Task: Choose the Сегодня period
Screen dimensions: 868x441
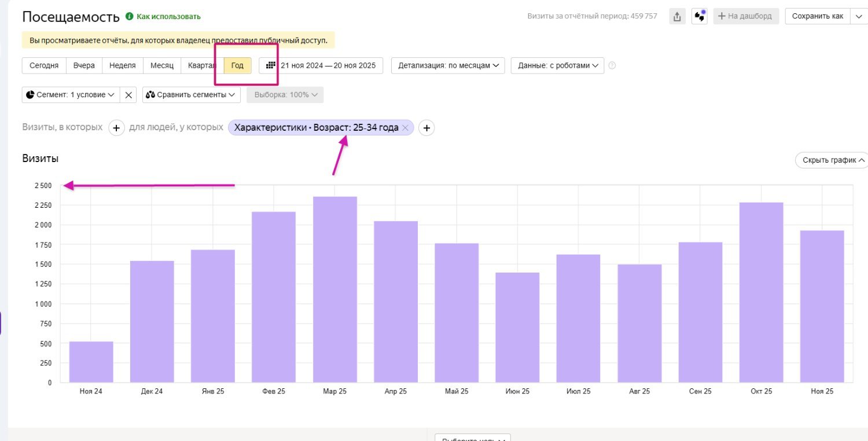Action: [x=44, y=65]
